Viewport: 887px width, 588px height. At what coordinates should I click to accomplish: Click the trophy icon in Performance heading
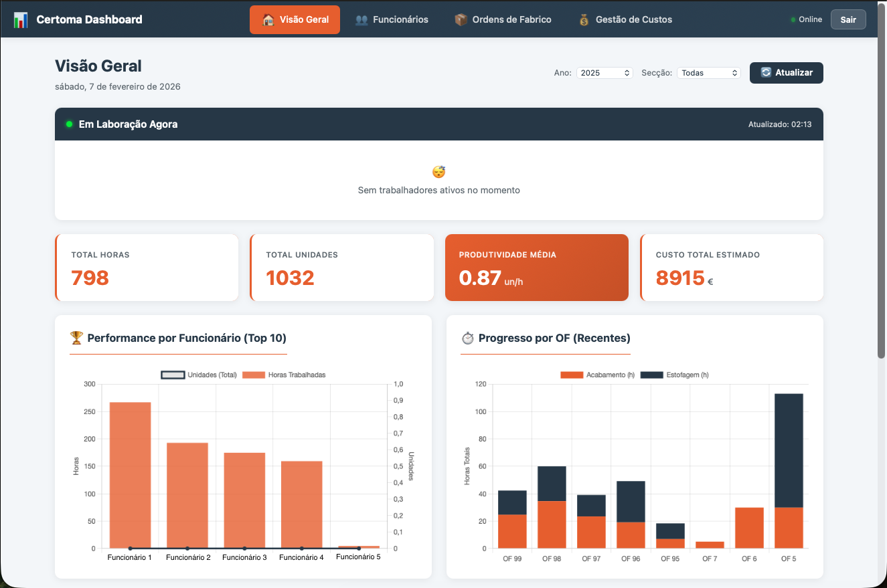[x=76, y=338]
